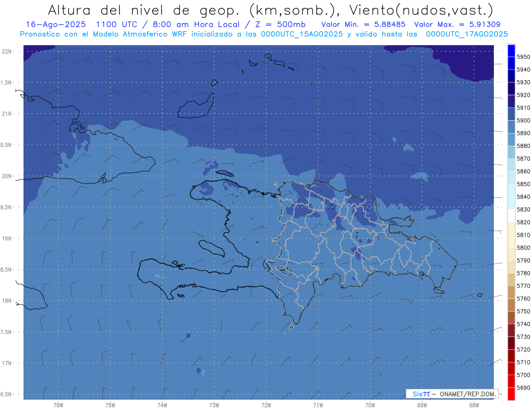Click the '21N' latitude label
The height and width of the screenshot is (411, 532).
pos(7,114)
